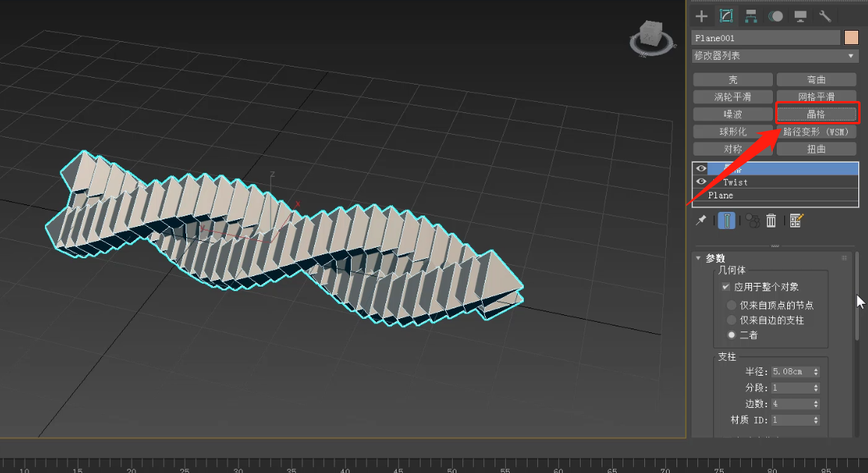Apply the 网格平滑 modifier button
This screenshot has width=868, height=473.
pos(816,97)
